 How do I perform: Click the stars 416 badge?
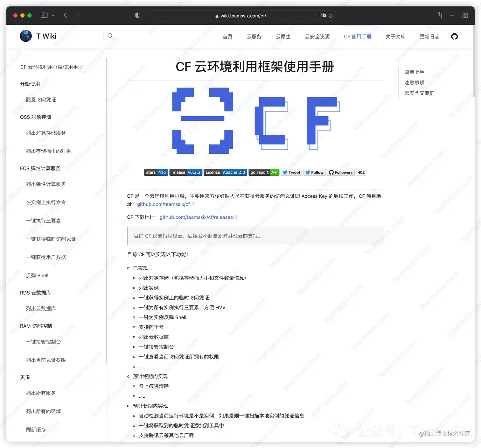point(156,172)
